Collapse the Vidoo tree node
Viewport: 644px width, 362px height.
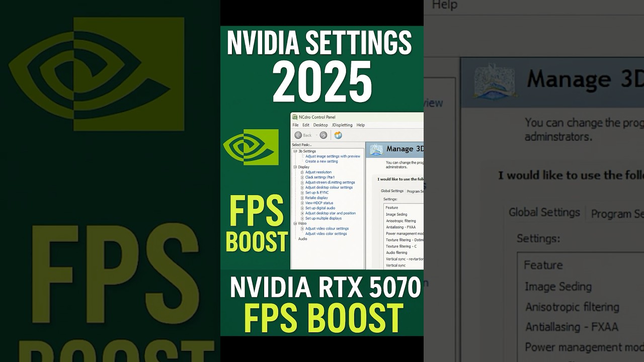tap(295, 223)
